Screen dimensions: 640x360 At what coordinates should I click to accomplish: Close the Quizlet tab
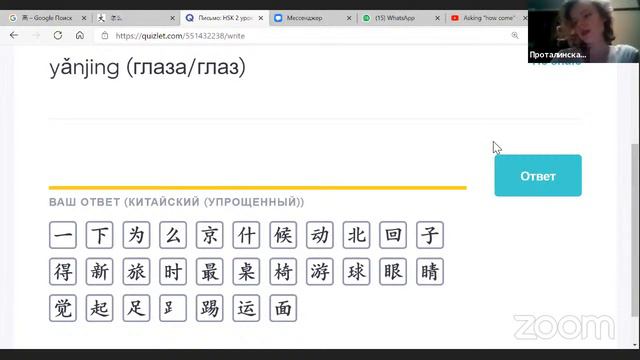click(261, 18)
